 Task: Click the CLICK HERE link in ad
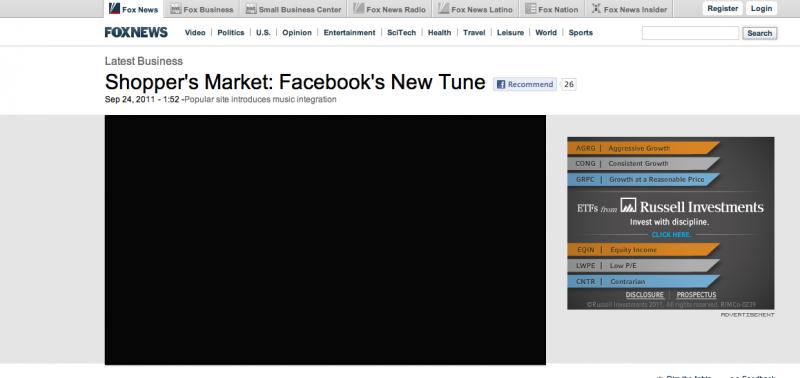[x=671, y=235]
